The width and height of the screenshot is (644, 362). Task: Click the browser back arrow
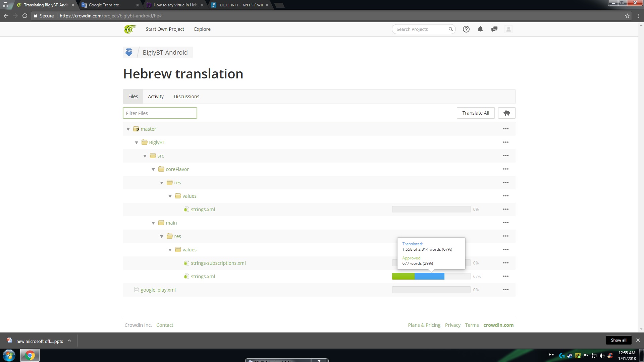click(6, 16)
